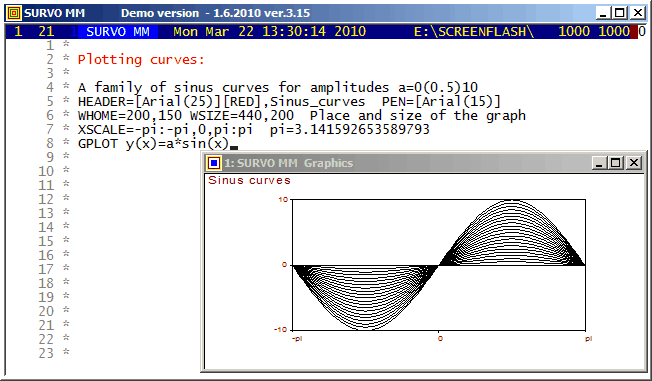The height and width of the screenshot is (381, 652).
Task: Maximize the main SURVO MM window
Action: pos(620,13)
